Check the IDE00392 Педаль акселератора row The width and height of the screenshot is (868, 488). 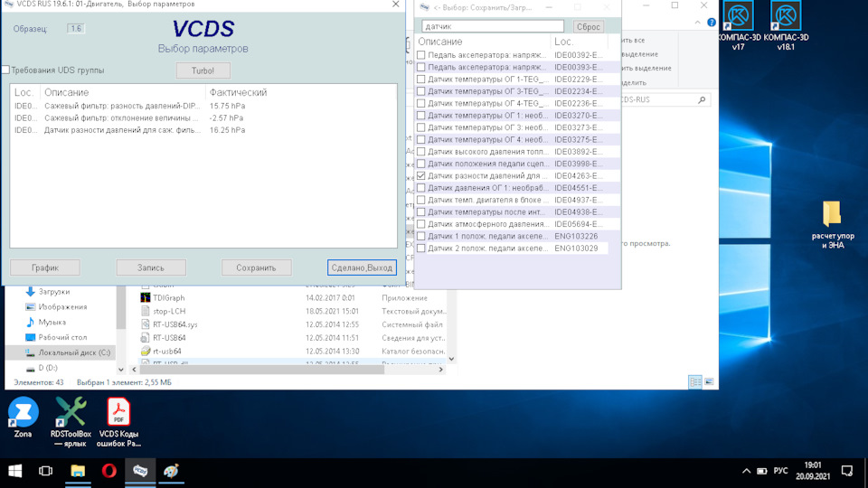click(421, 55)
